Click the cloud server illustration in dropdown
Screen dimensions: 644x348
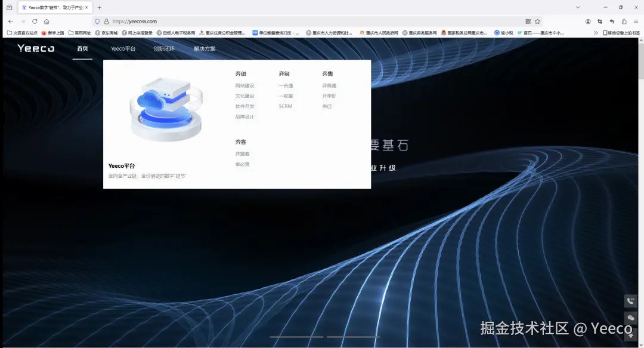tap(166, 109)
